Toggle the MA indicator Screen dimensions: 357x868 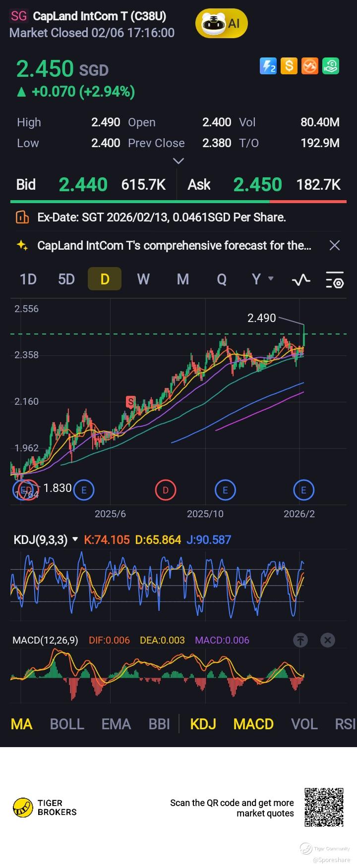tap(21, 724)
